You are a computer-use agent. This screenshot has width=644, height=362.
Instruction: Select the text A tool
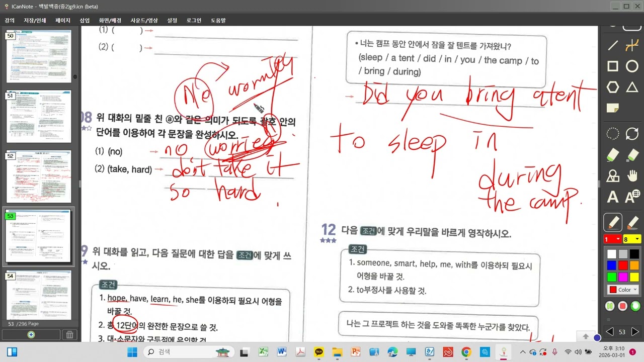pyautogui.click(x=613, y=196)
